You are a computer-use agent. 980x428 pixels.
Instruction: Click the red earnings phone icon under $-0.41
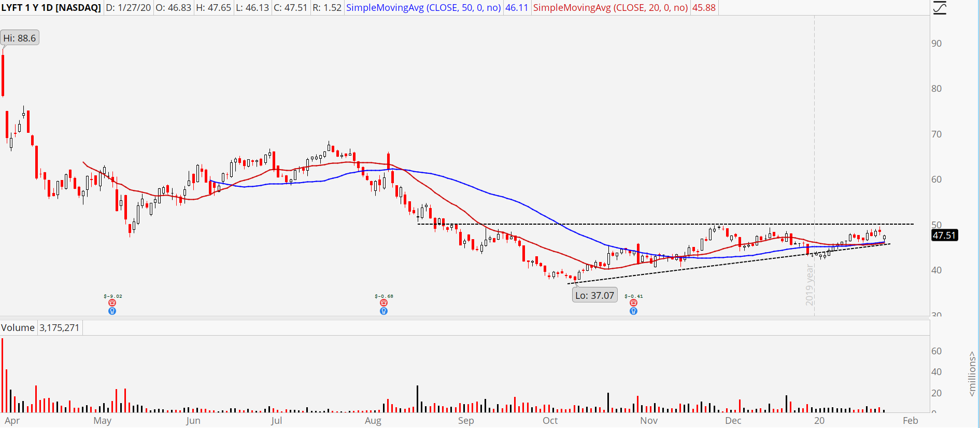(x=633, y=303)
